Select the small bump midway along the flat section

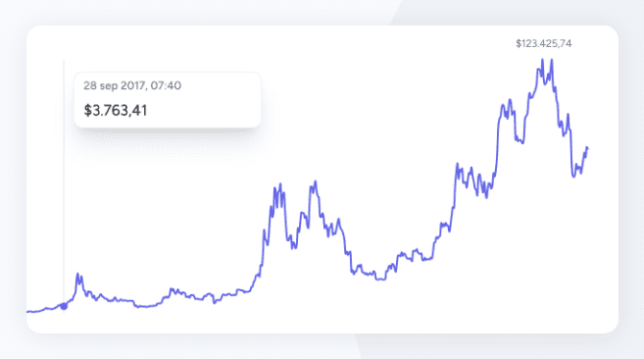(x=172, y=290)
